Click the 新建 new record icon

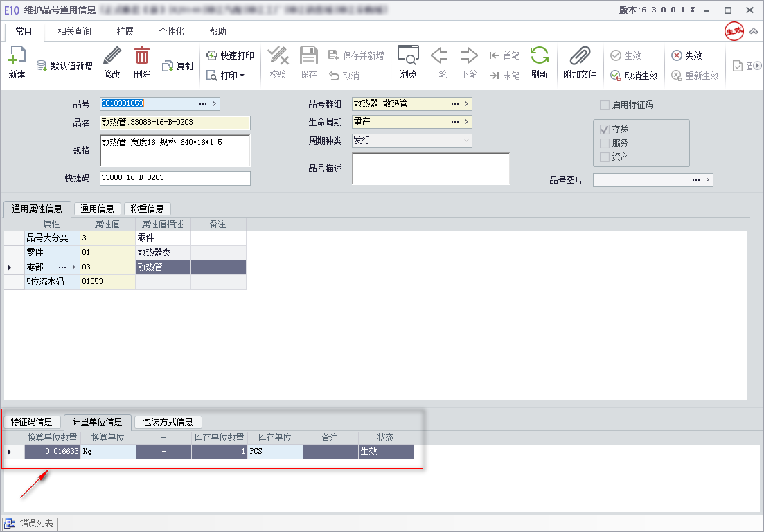pos(17,56)
